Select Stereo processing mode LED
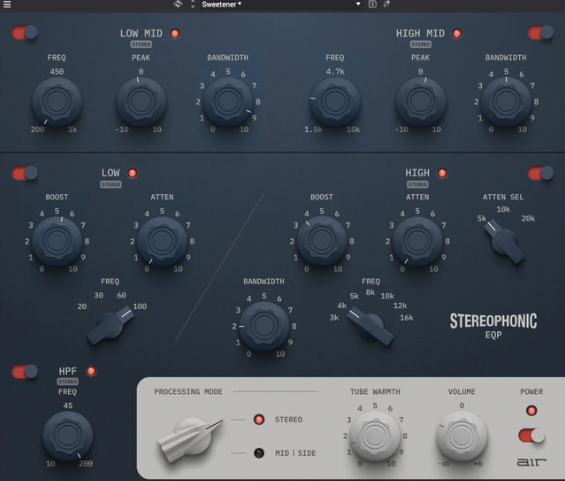Screen dimensions: 565x481 (x=259, y=419)
